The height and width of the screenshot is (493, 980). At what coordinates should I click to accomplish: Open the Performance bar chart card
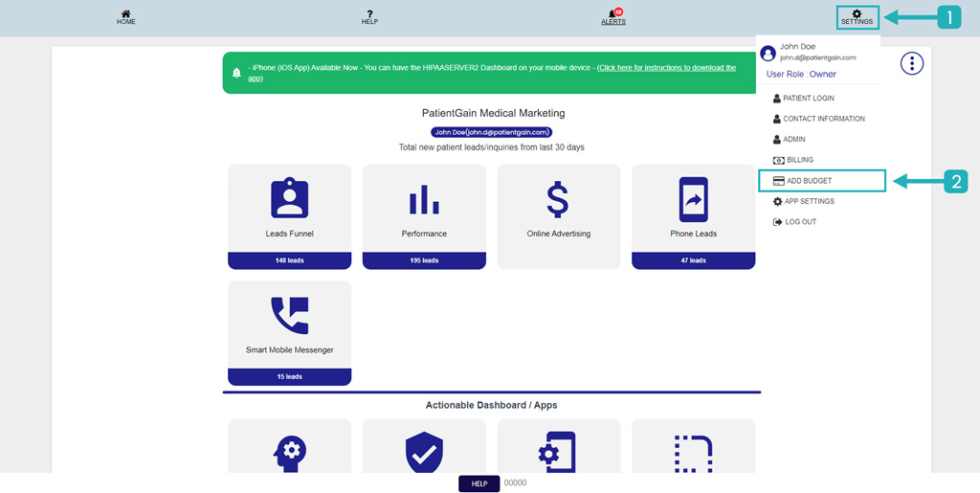424,216
